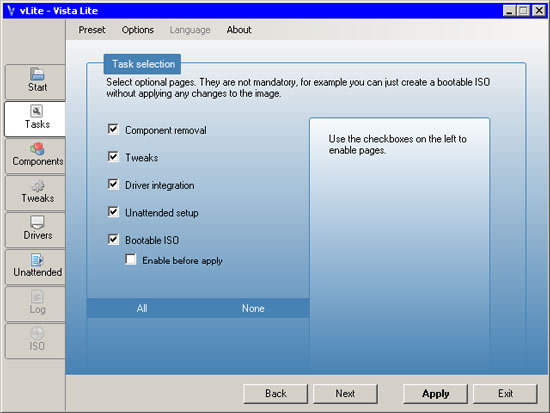Screen dimensions: 550x413
Task: Uncheck the Component removal checkbox
Action: [x=113, y=129]
